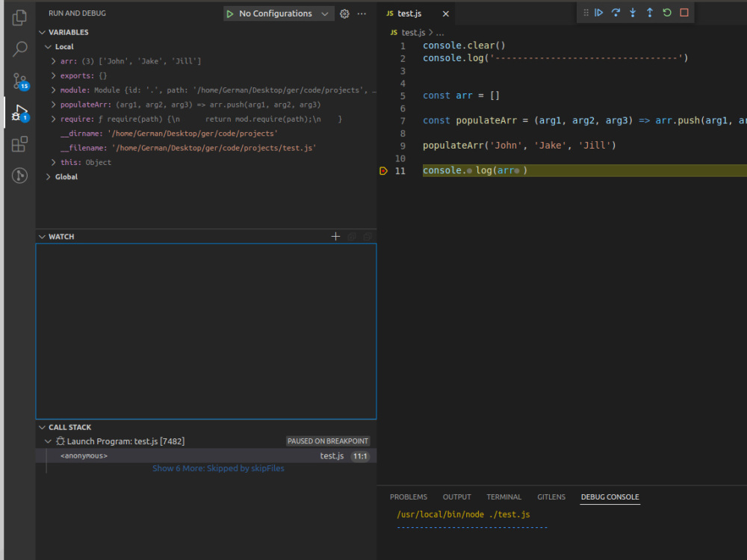Collapse the VARIABLES section
This screenshot has height=560, width=747.
43,32
